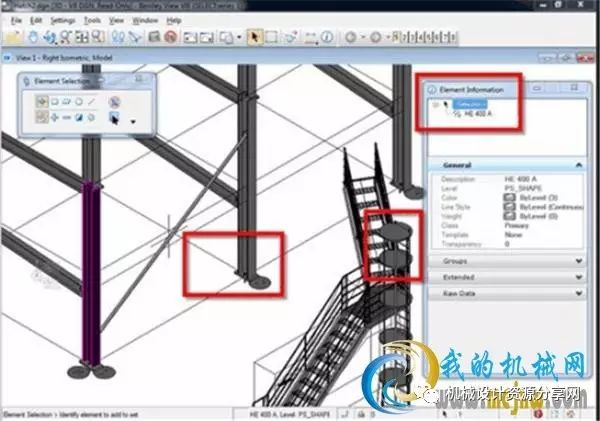This screenshot has width=600, height=421.
Task: Expand the Raw Data section
Action: point(577,294)
